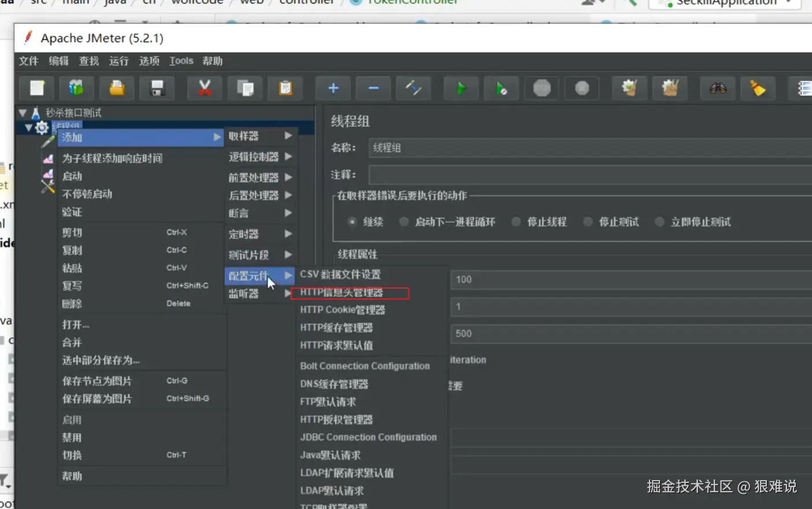The image size is (812, 509).
Task: Expand the 定时器 submenu
Action: 261,234
